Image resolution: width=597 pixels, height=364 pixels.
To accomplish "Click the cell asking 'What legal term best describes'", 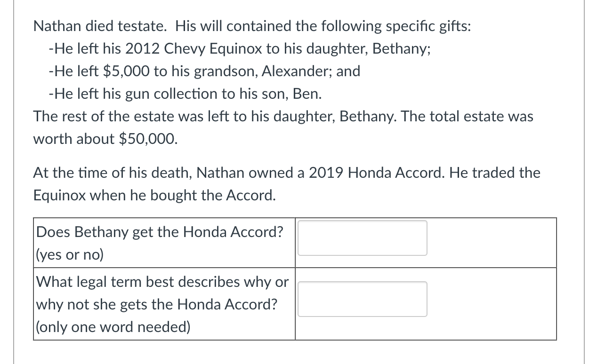I will [x=163, y=282].
